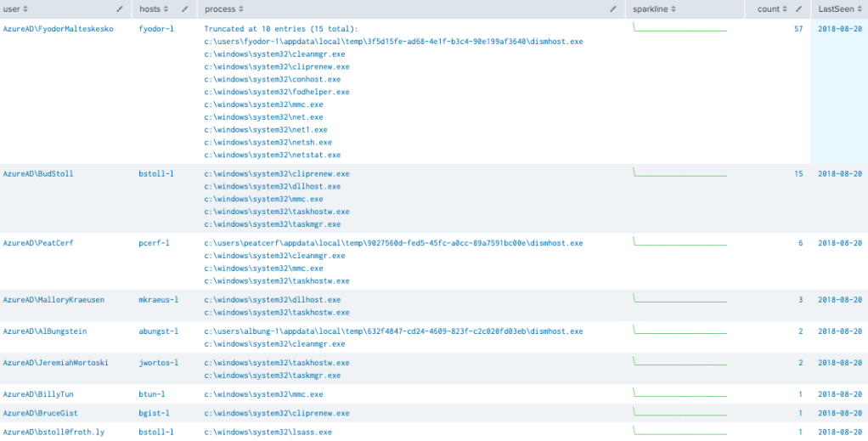Viewport: 868px width, 441px height.
Task: Click the pencil edit icon in hosts column
Action: (x=186, y=8)
